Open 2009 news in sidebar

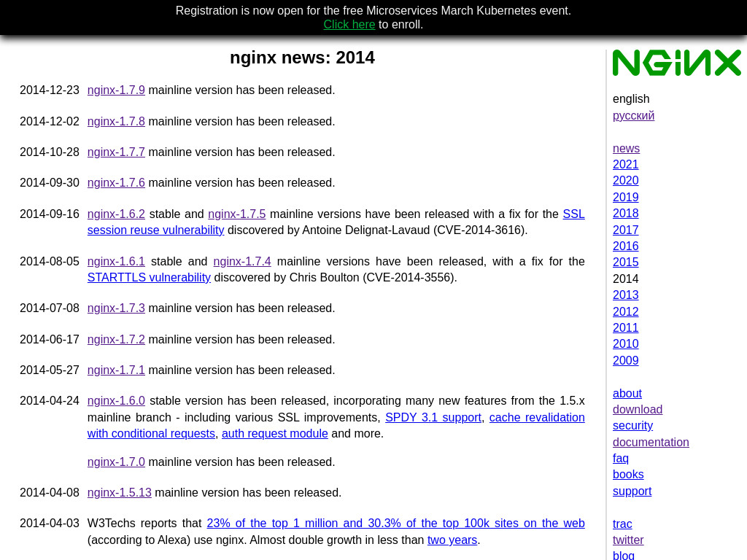(x=625, y=360)
